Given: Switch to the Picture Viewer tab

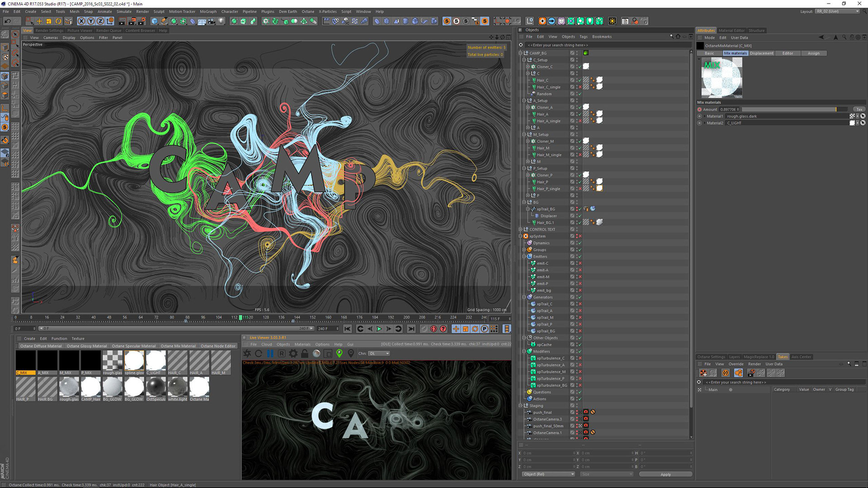Looking at the screenshot, I should [80, 31].
